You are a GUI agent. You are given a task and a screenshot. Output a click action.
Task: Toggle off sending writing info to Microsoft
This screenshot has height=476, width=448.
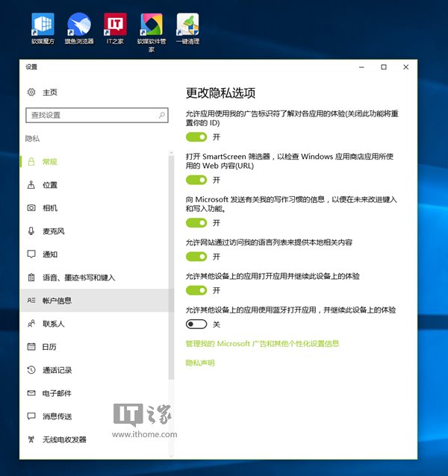(x=196, y=223)
